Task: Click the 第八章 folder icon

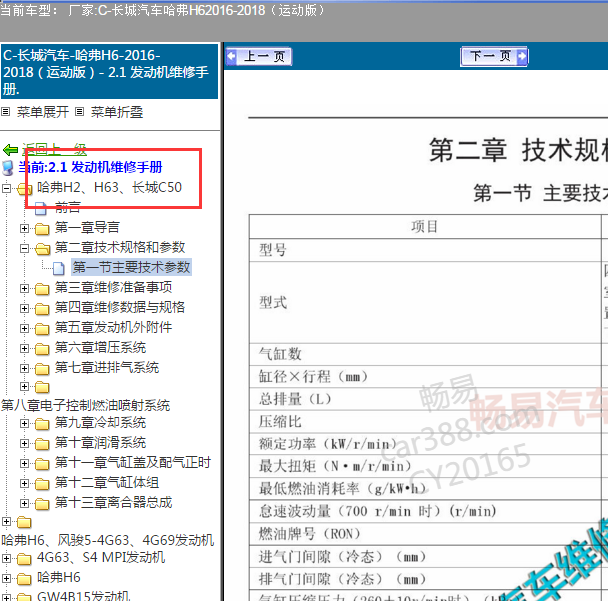Action: tap(42, 387)
